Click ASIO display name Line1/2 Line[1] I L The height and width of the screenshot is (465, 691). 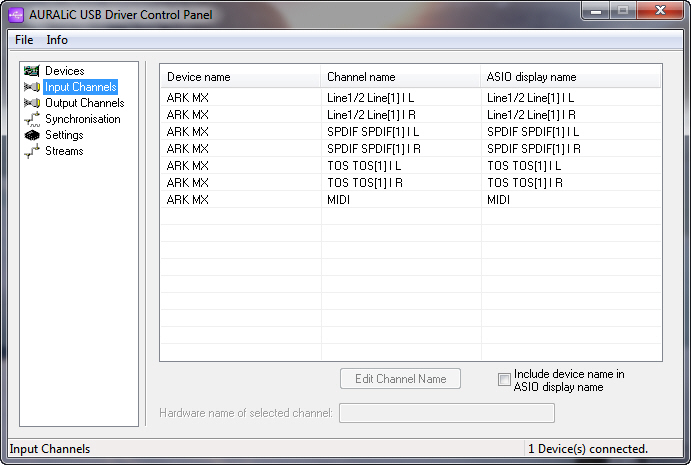click(530, 98)
